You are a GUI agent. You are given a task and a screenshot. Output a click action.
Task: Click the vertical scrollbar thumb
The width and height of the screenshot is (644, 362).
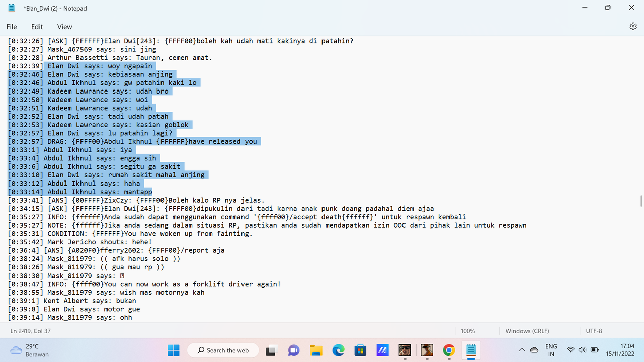(640, 201)
